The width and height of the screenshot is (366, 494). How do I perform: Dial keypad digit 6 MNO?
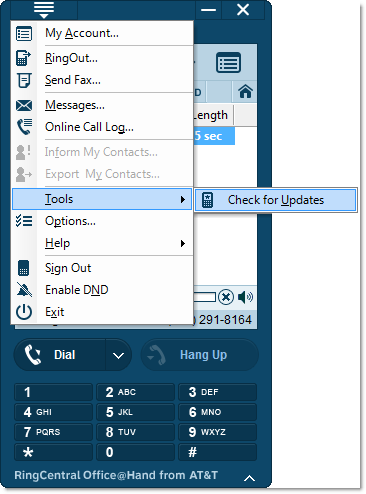(217, 412)
